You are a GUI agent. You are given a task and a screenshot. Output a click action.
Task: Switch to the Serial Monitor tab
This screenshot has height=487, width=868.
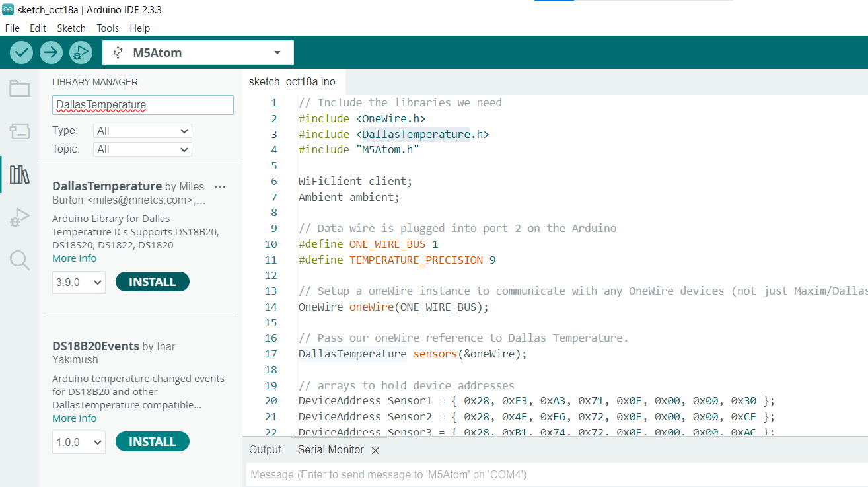pos(331,449)
